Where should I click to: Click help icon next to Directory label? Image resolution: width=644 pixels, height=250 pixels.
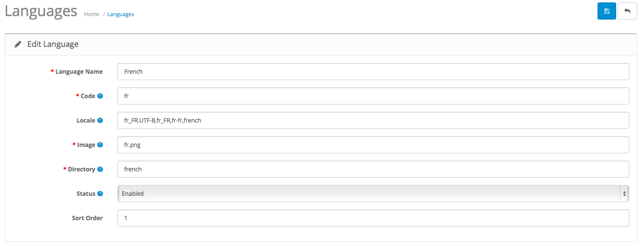(100, 169)
